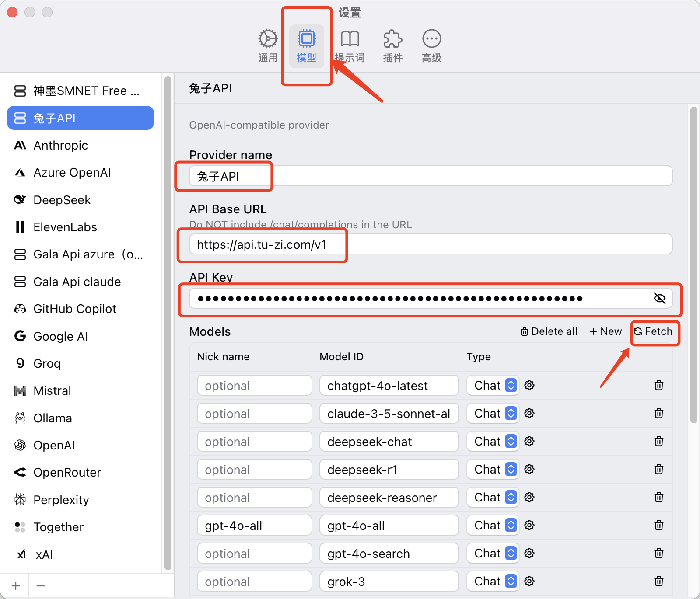Click the Provider name input field
Screen dimensions: 700x599
[x=430, y=176]
